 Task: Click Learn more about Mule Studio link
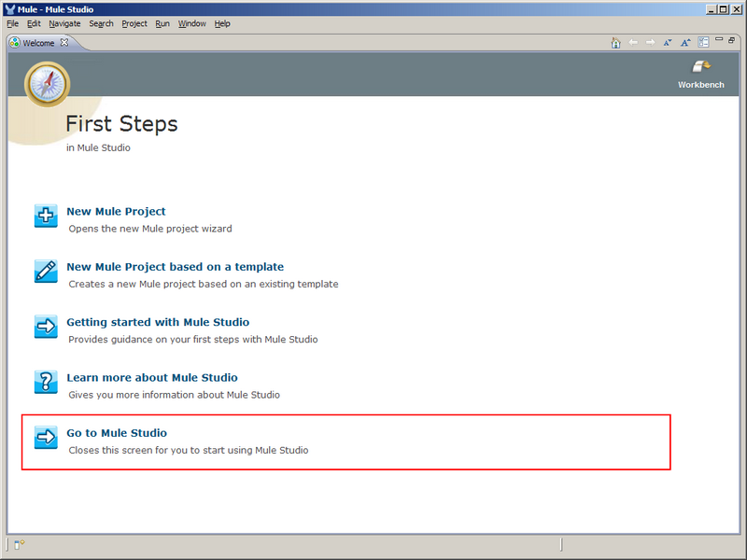point(152,378)
